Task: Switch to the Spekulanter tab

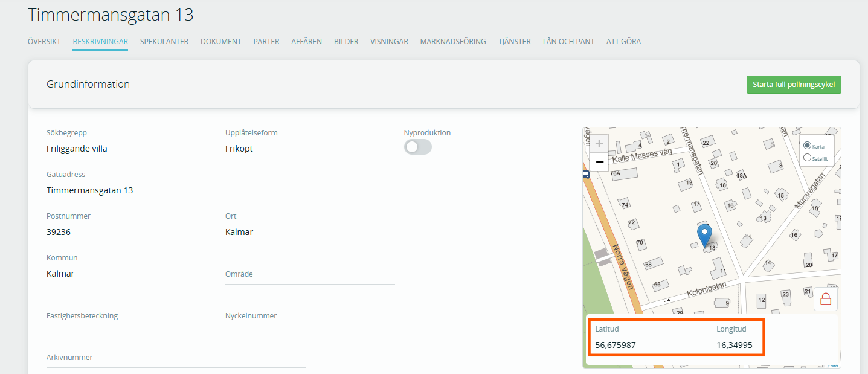Action: click(164, 42)
